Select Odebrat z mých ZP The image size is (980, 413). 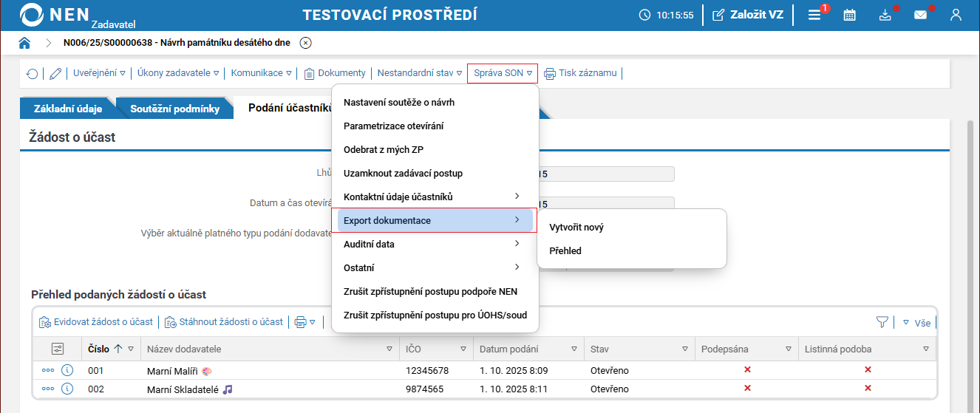pos(435,149)
